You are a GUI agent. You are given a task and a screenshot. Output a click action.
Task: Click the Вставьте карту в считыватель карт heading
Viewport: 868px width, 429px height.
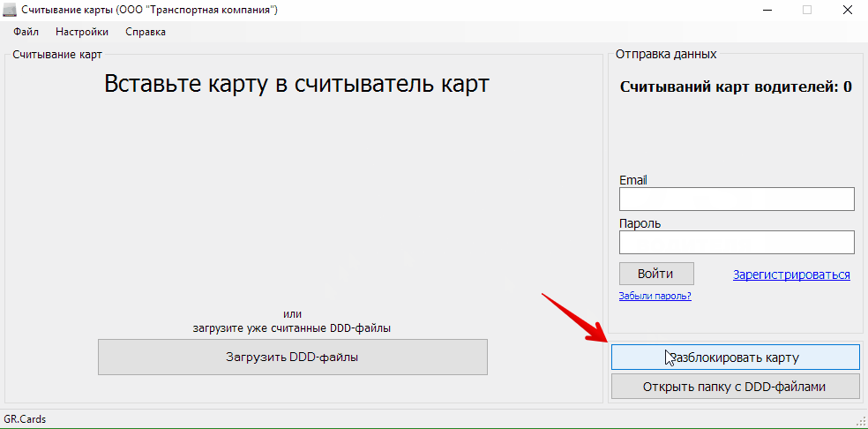(296, 85)
